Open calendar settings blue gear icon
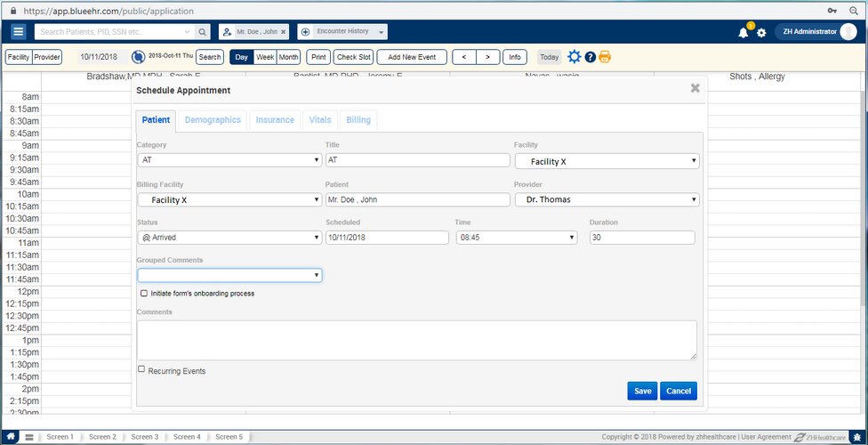868x445 pixels. click(575, 57)
